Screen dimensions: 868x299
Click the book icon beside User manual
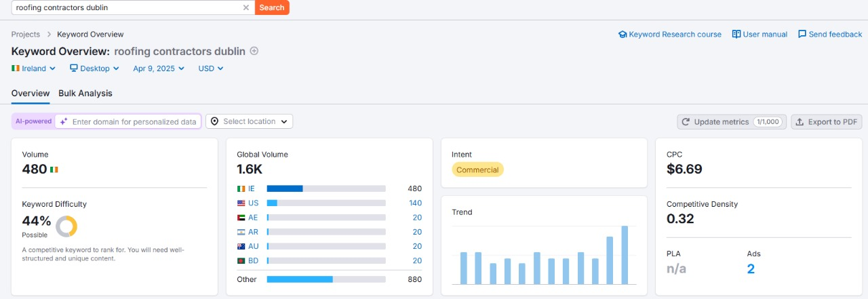pos(736,34)
